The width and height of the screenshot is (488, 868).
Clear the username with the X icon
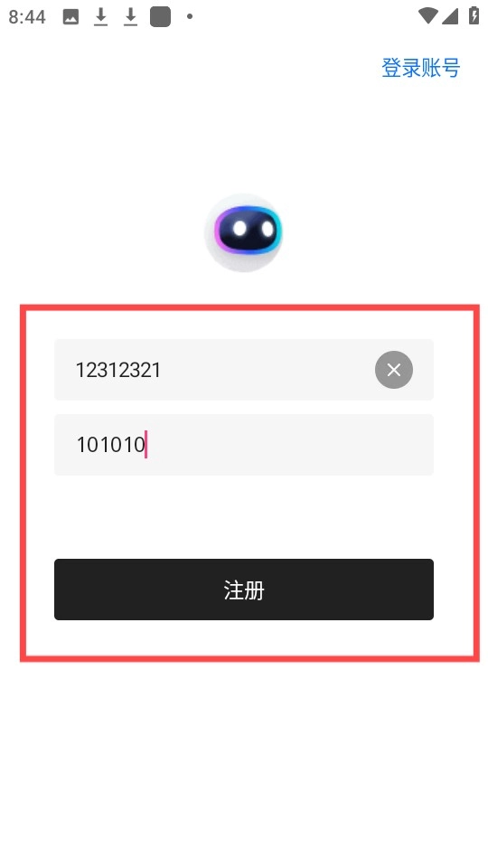point(393,370)
